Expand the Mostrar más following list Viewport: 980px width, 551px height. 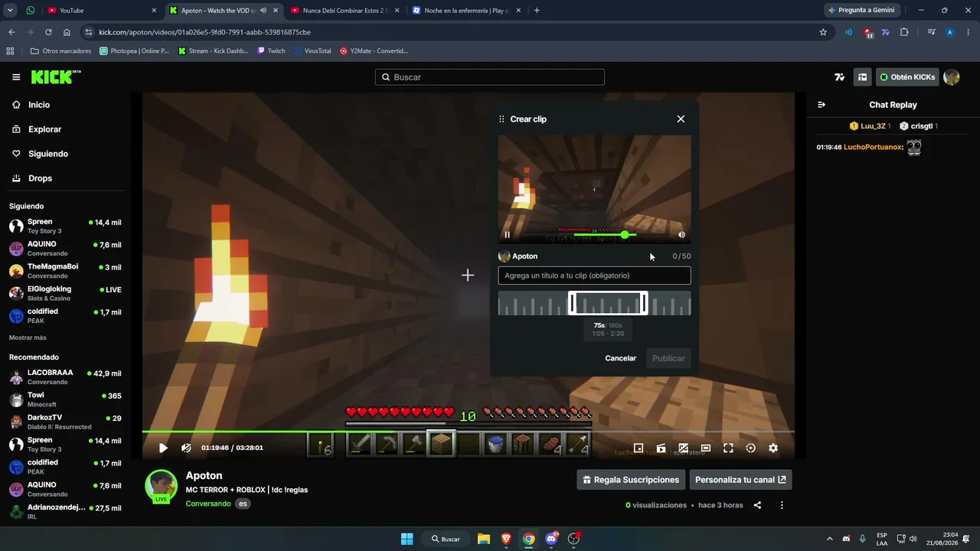(28, 337)
